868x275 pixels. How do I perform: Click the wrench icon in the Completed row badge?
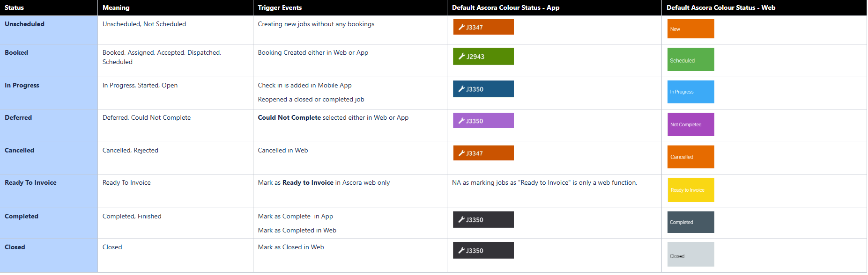click(x=461, y=219)
